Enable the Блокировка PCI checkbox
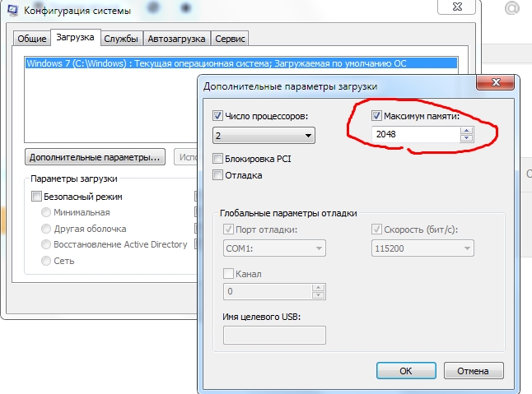The width and height of the screenshot is (532, 394). [217, 158]
